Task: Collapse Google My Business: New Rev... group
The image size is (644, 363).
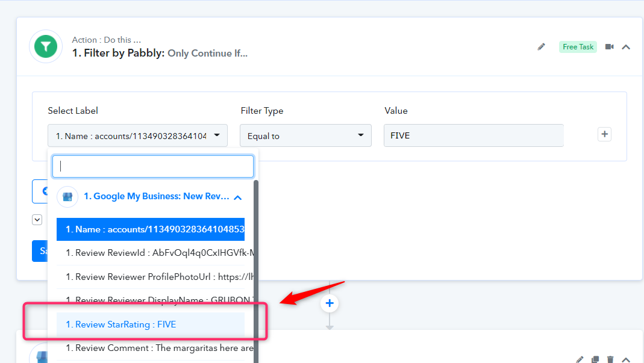Action: pos(238,197)
